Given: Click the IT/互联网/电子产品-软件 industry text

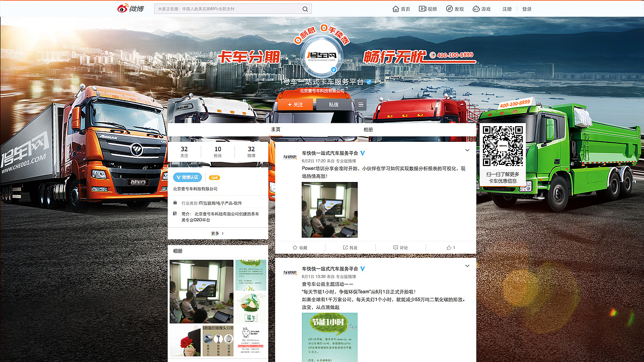Looking at the screenshot, I should (220, 203).
